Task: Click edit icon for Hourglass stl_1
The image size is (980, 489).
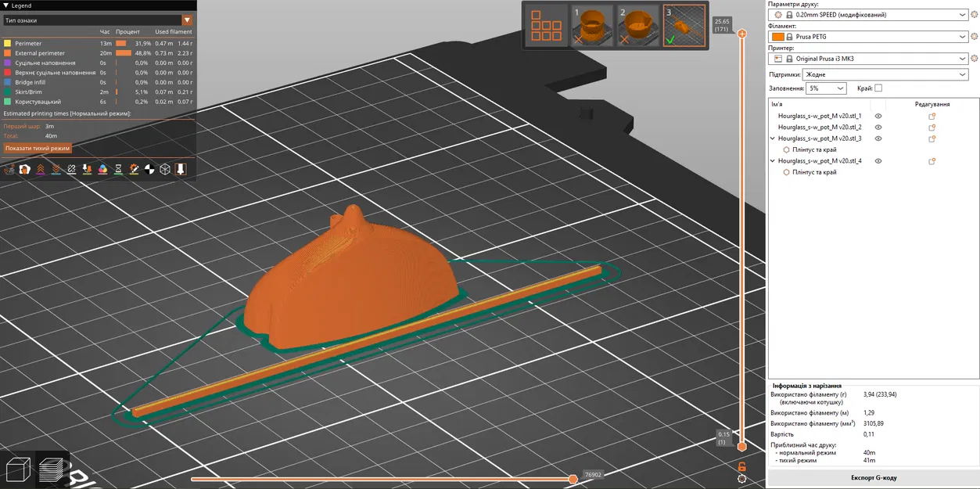Action: click(x=932, y=116)
